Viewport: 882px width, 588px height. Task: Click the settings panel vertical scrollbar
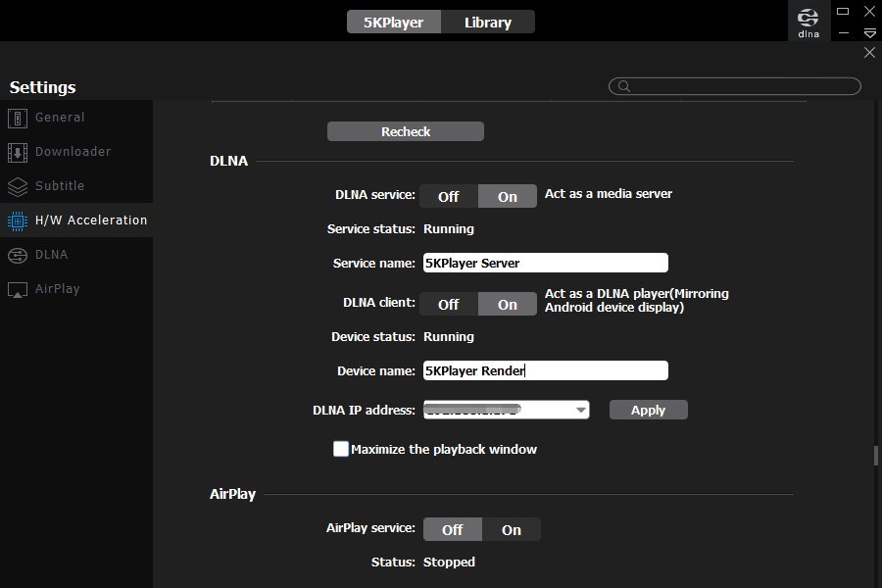(x=875, y=457)
